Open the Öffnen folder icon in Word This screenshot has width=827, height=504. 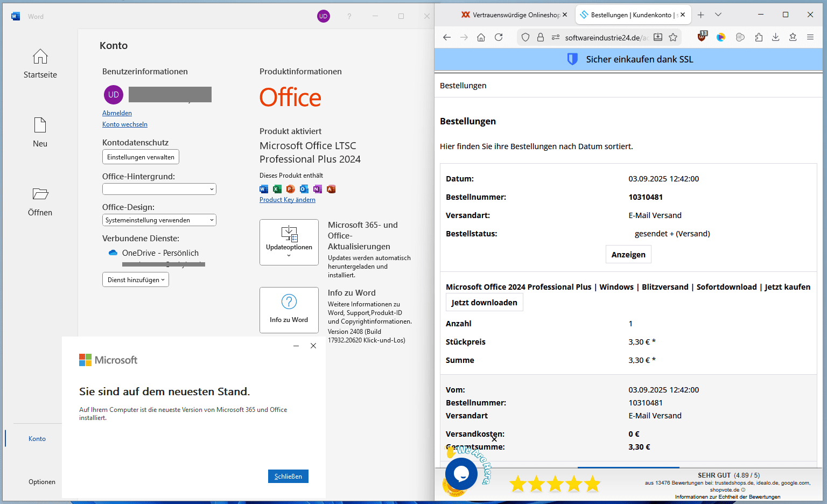[x=40, y=194]
